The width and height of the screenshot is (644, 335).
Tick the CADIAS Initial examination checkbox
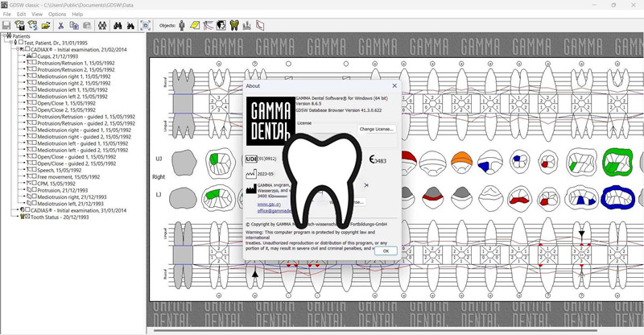coord(27,210)
